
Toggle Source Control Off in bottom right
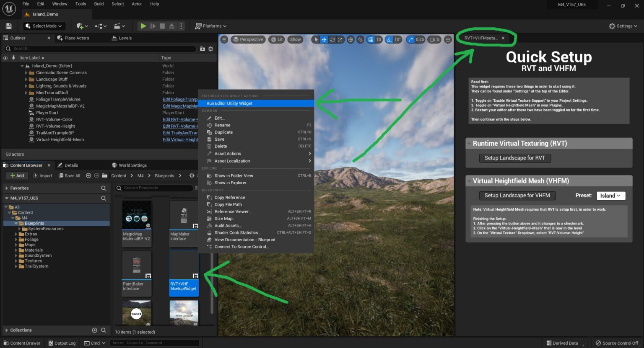617,343
